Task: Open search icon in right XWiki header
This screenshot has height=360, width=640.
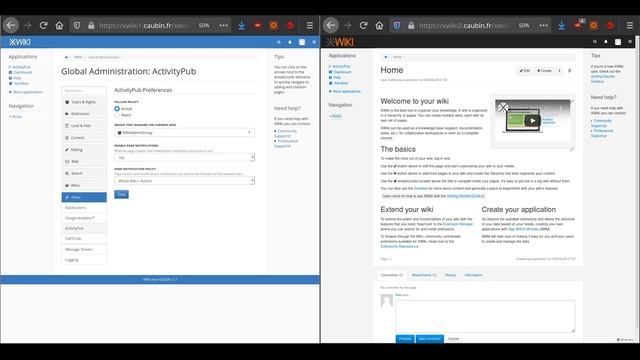Action: 595,42
